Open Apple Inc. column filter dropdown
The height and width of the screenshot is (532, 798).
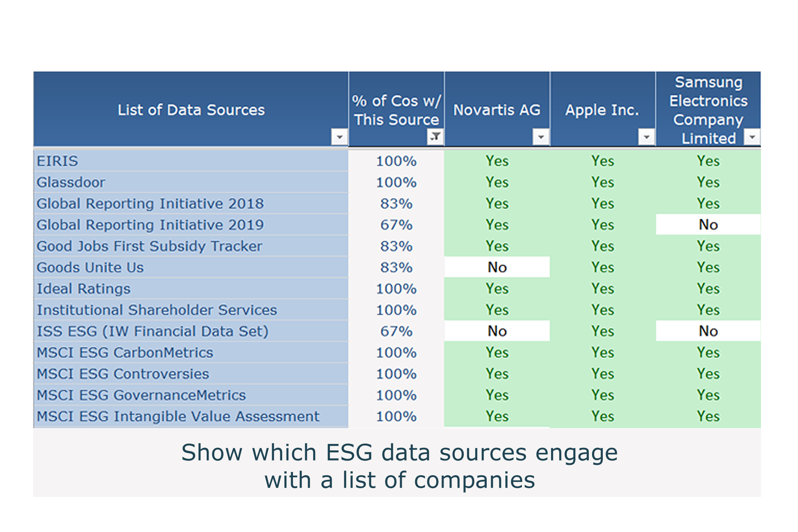646,137
